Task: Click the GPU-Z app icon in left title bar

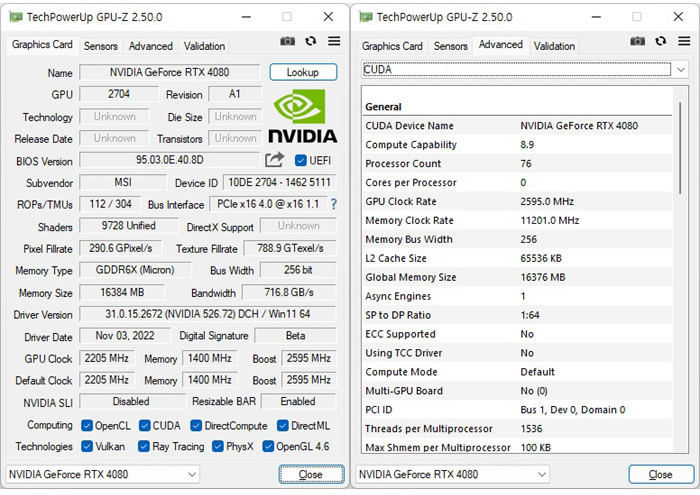Action: [16, 17]
